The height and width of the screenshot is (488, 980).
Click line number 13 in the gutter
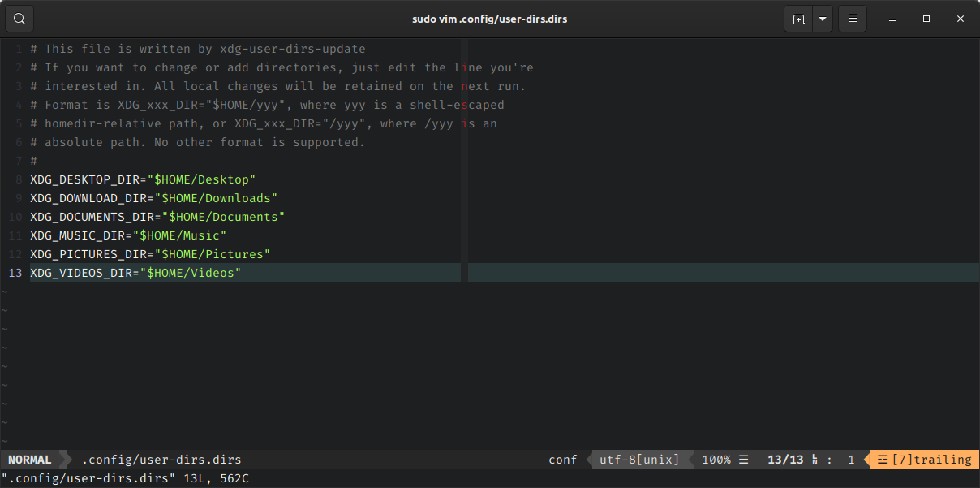(x=15, y=273)
